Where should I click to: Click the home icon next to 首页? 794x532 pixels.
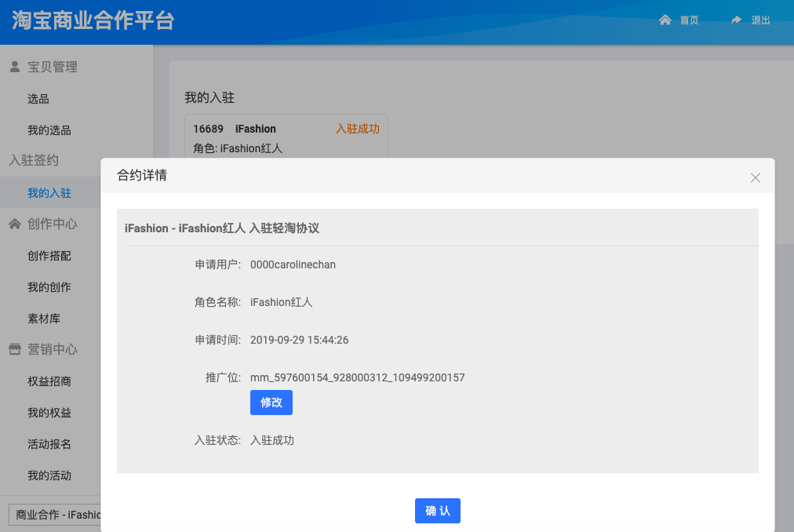coord(665,20)
